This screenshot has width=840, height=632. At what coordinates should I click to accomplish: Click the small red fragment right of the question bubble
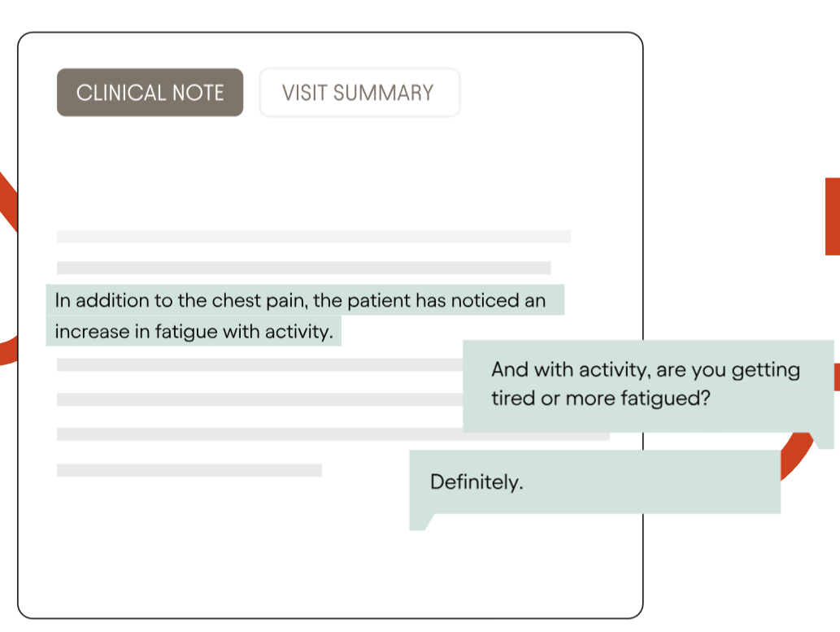837,377
